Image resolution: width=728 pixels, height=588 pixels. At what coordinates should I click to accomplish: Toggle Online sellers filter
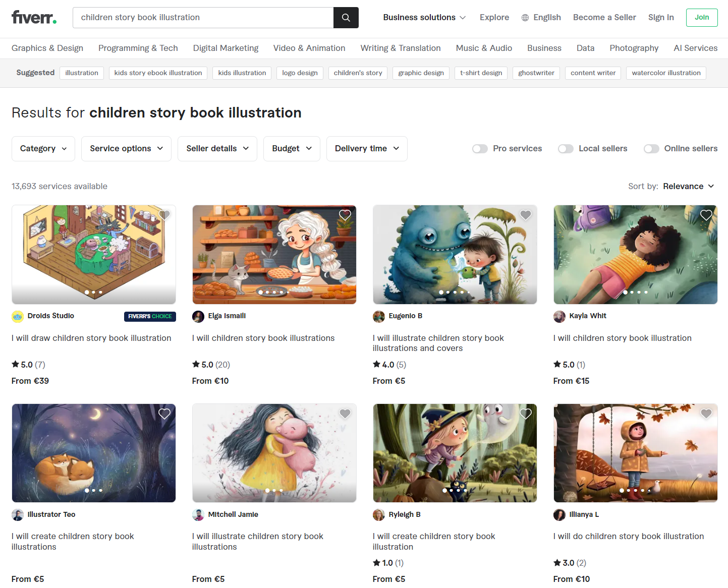pos(651,149)
